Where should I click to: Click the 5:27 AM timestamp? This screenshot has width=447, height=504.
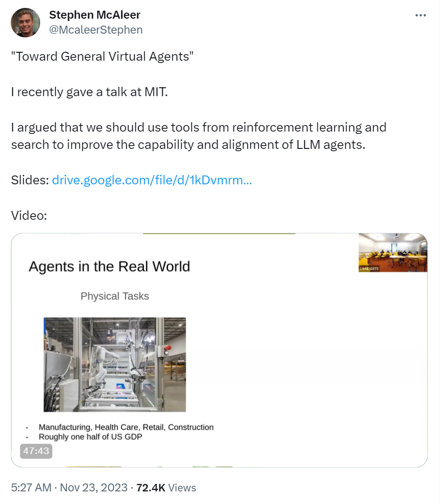(31, 488)
